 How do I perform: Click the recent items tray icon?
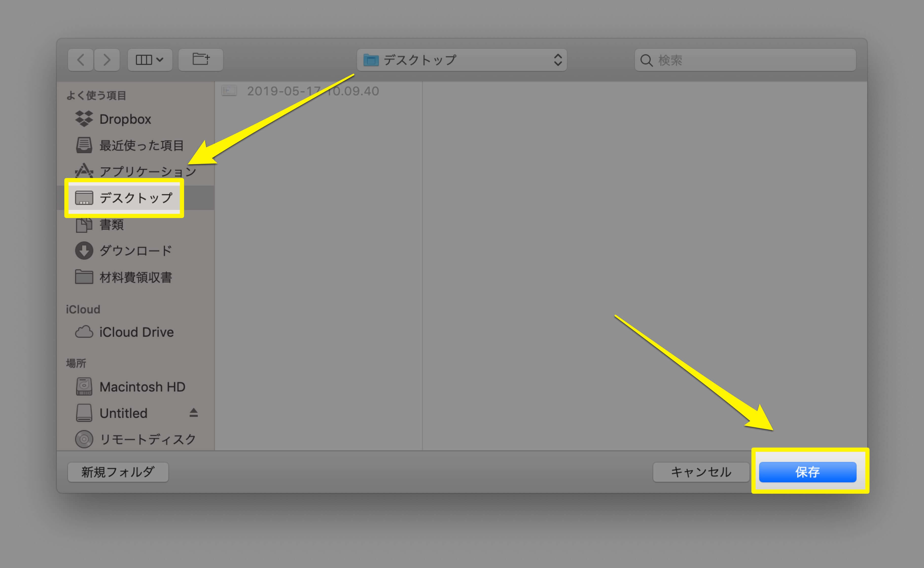(x=84, y=145)
